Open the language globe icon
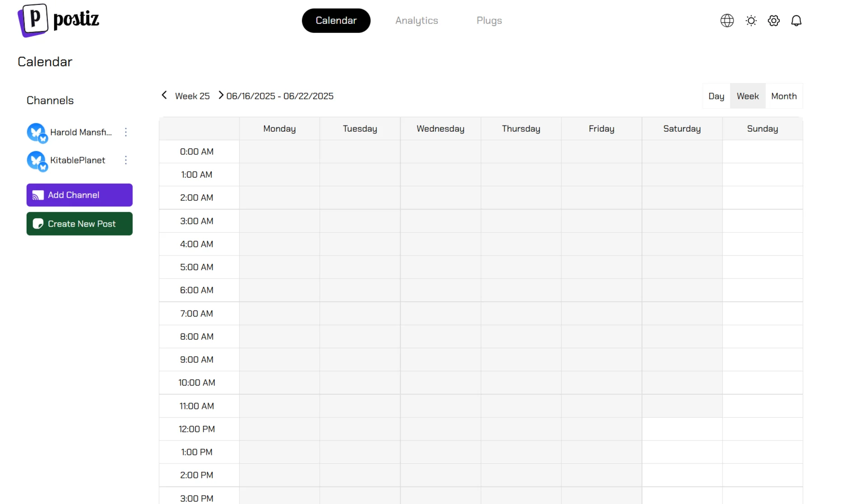The image size is (857, 504). [727, 21]
